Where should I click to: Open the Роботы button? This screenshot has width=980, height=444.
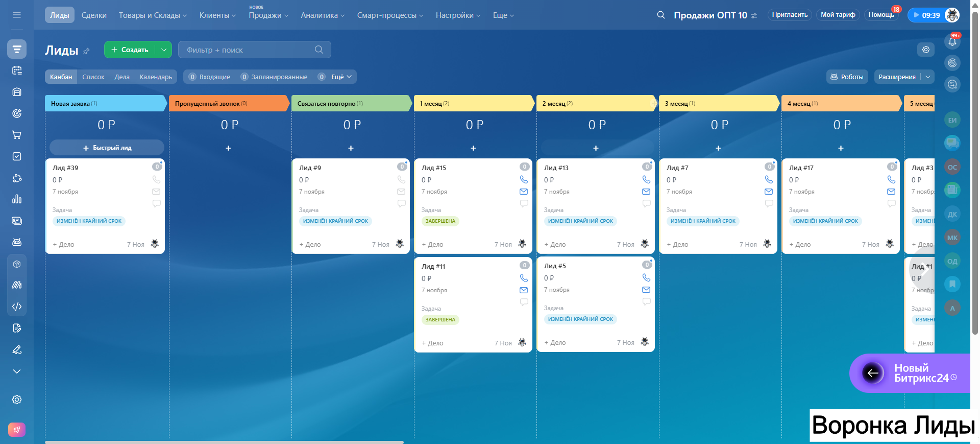847,77
